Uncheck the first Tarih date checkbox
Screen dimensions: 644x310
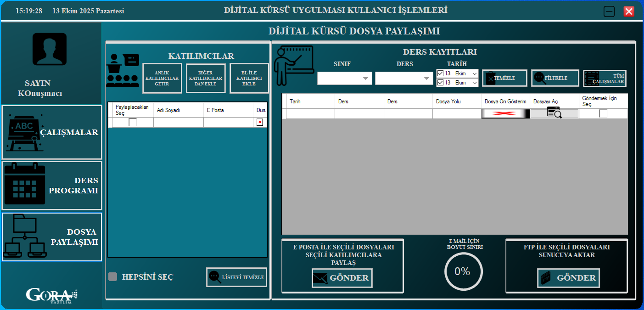coord(441,73)
